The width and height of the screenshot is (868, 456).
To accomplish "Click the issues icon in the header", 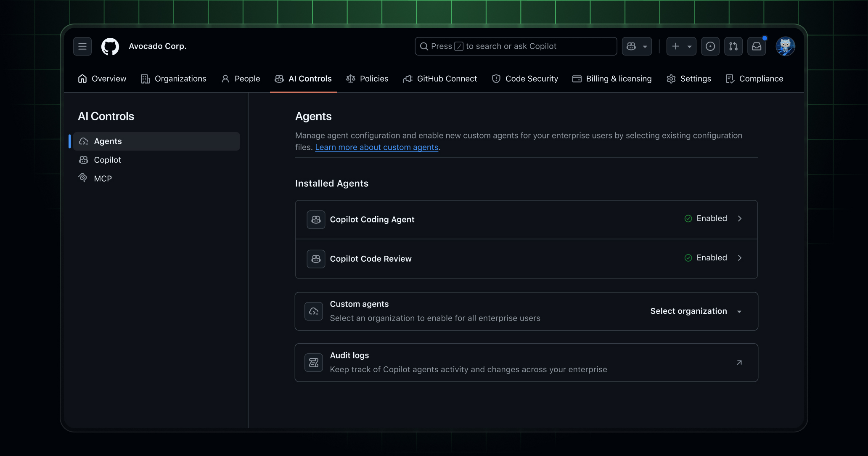I will click(x=710, y=46).
